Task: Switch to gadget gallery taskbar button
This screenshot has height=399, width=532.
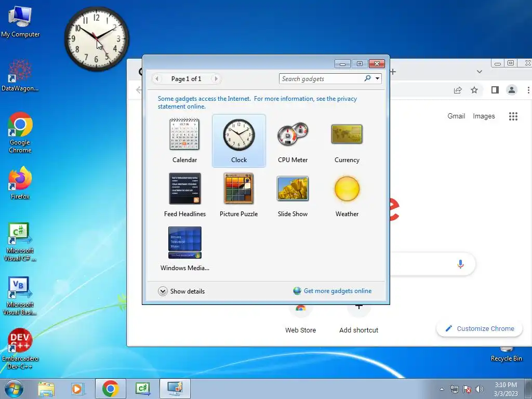Action: tap(175, 389)
